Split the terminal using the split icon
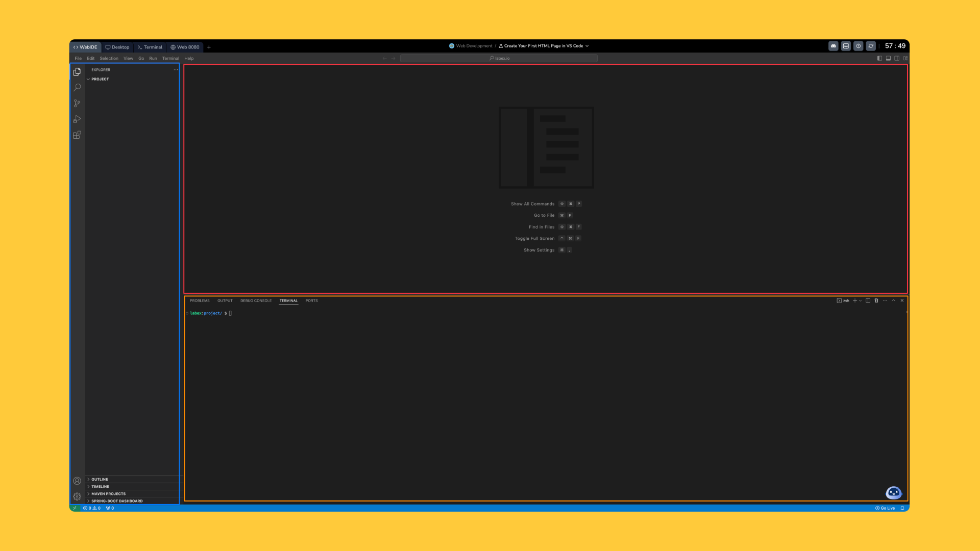Image resolution: width=980 pixels, height=551 pixels. point(868,300)
